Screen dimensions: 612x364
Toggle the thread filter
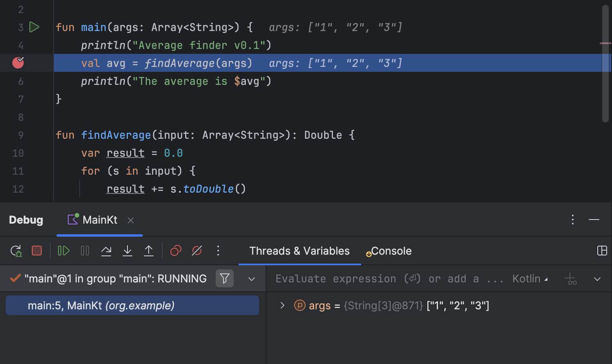(x=225, y=278)
